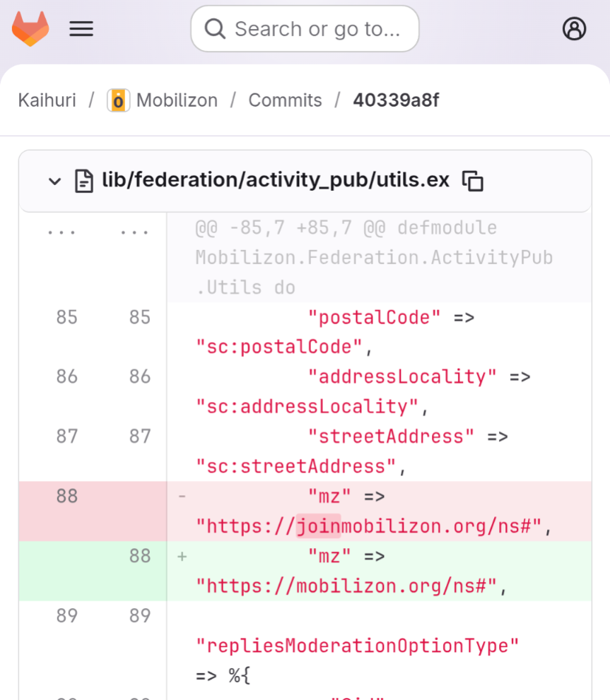
Task: Select the 40339a8f commit breadcrumb
Action: [x=396, y=100]
